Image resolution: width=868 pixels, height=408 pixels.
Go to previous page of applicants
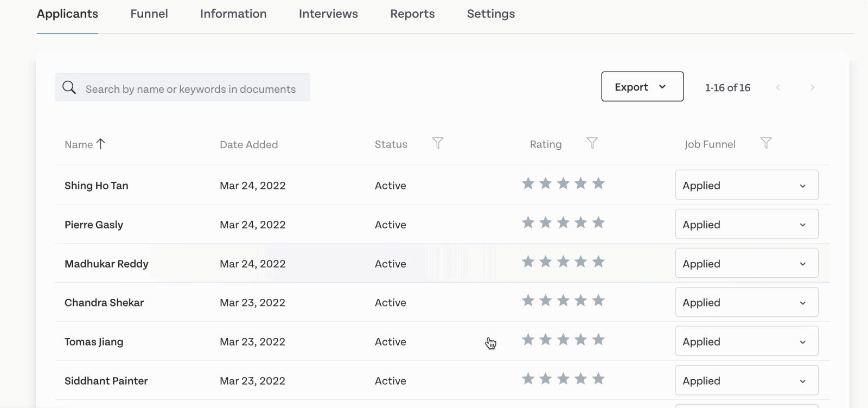[778, 87]
